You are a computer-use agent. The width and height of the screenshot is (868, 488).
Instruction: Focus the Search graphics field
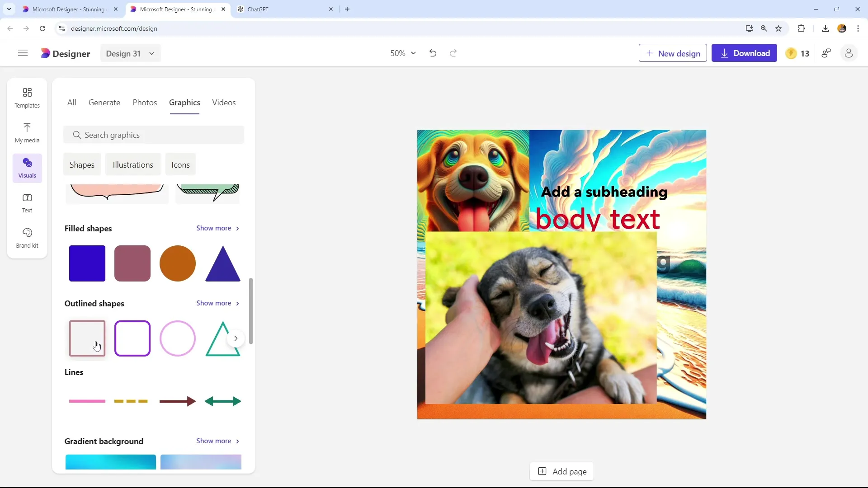pos(154,135)
